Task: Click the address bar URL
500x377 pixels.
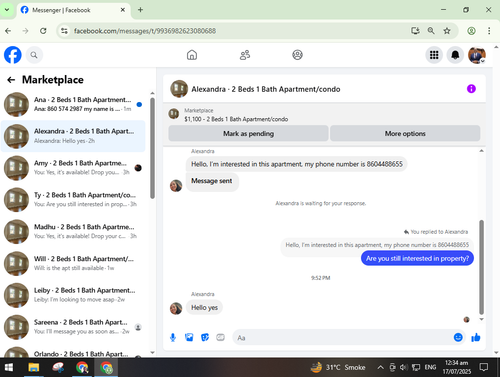Action: pyautogui.click(x=145, y=31)
